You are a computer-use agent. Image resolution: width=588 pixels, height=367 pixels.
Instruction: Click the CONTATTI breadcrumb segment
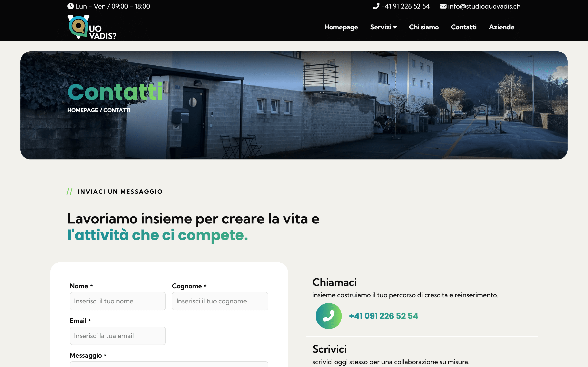[117, 110]
